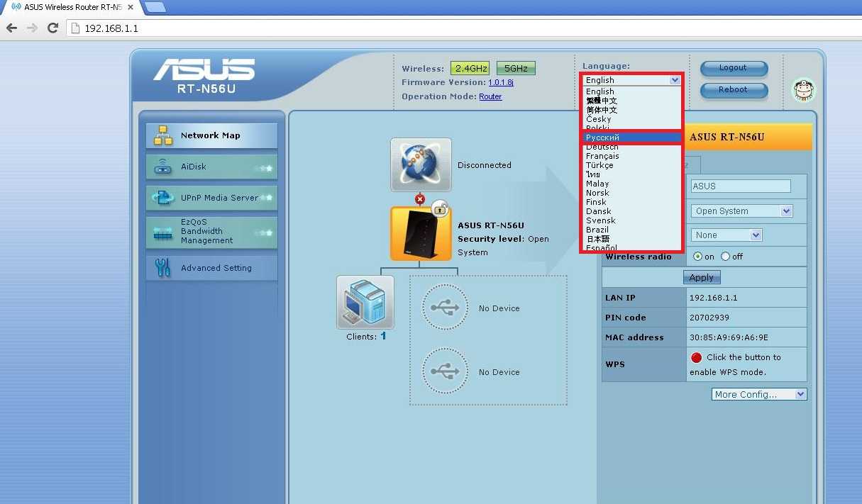This screenshot has width=862, height=504.
Task: Click the Advanced Setting tools icon
Action: [x=163, y=267]
